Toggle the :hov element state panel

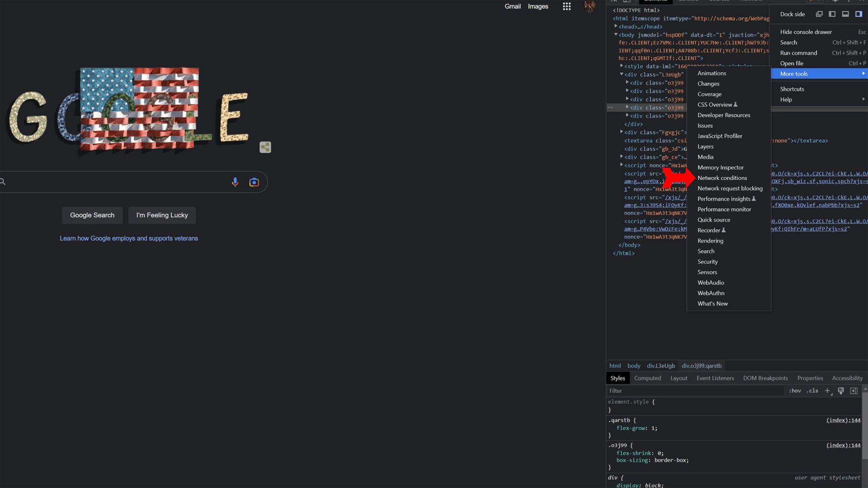pyautogui.click(x=795, y=391)
